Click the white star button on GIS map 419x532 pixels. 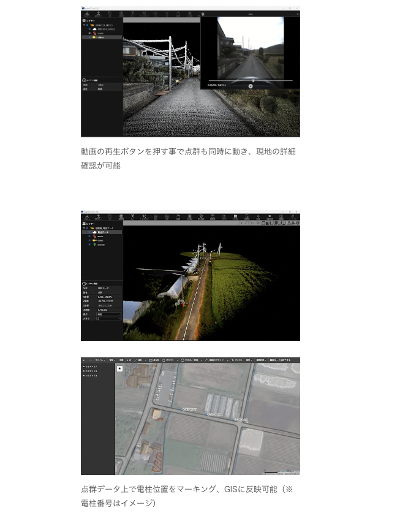coord(119,368)
